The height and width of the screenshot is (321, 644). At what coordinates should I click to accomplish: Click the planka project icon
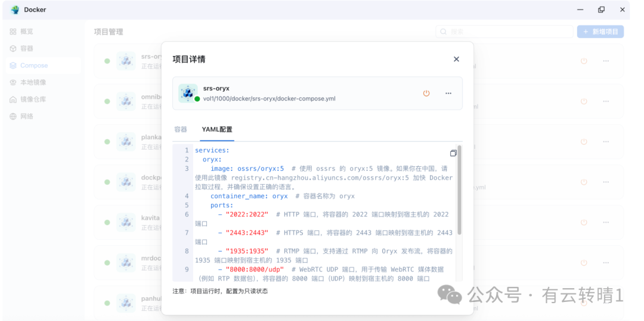tap(126, 141)
